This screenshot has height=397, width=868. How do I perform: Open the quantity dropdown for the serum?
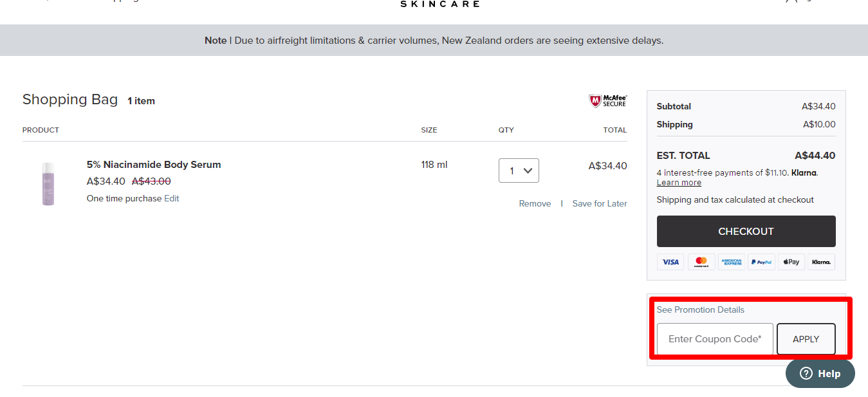[519, 171]
